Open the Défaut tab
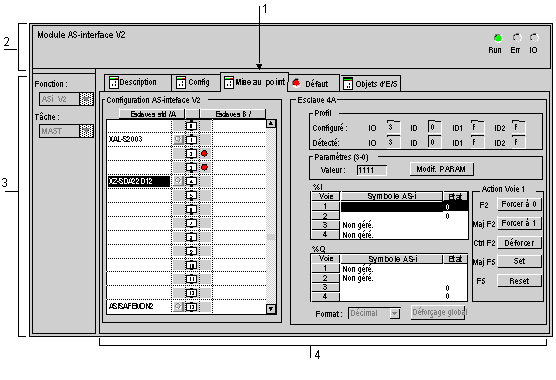556x380 pixels. tap(314, 83)
